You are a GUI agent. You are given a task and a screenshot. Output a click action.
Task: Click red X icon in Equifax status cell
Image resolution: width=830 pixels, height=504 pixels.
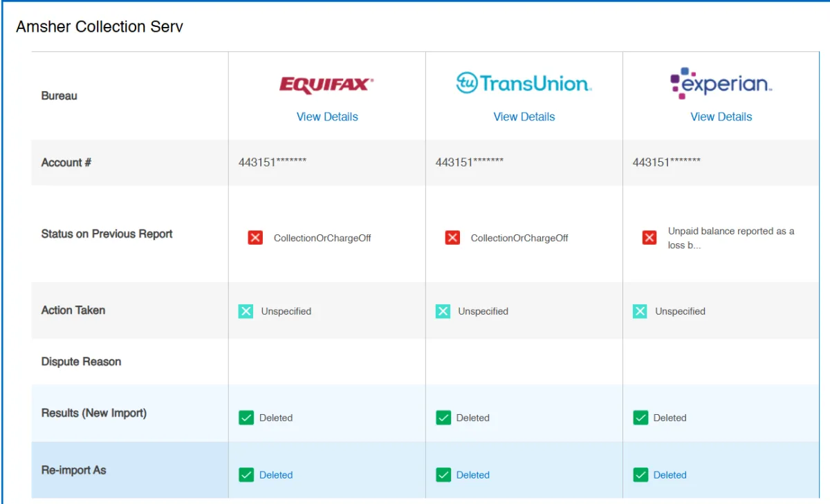pos(255,238)
